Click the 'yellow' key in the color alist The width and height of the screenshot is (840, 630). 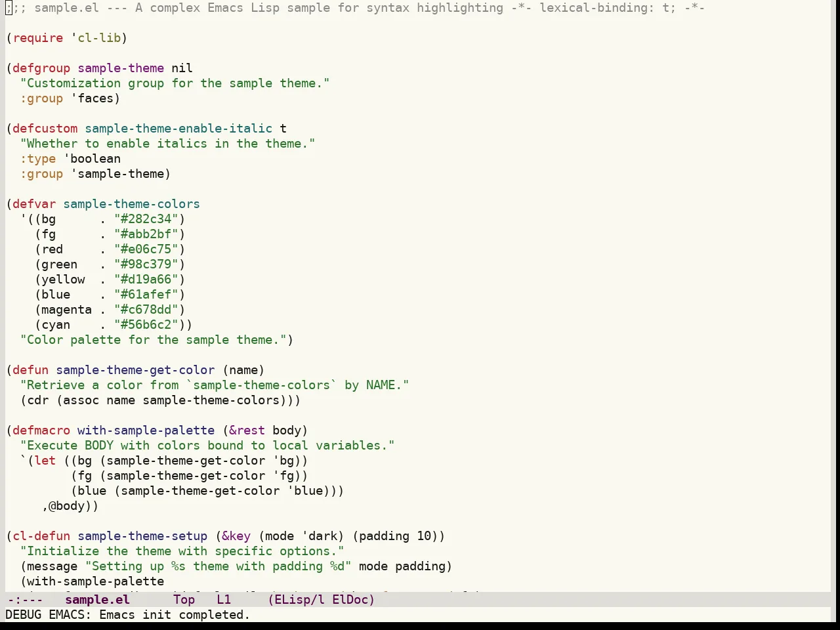(63, 280)
